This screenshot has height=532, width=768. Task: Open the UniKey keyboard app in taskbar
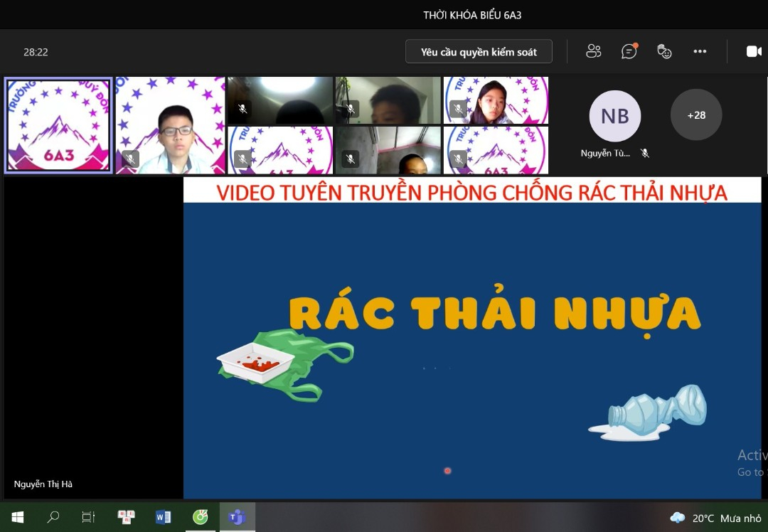126,517
